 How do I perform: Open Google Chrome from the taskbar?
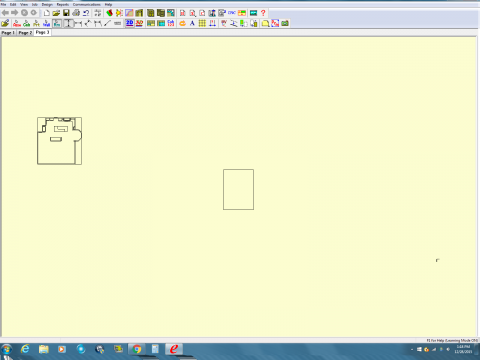tap(137, 349)
